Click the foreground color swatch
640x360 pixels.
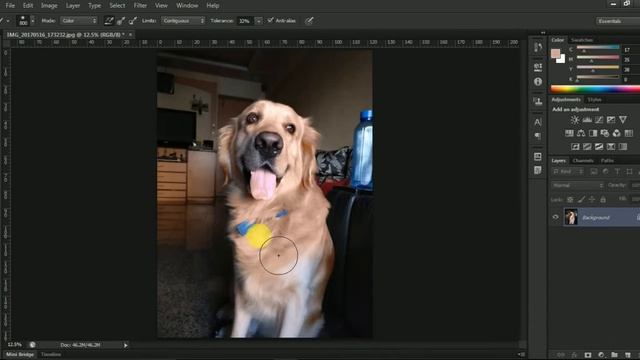point(556,53)
